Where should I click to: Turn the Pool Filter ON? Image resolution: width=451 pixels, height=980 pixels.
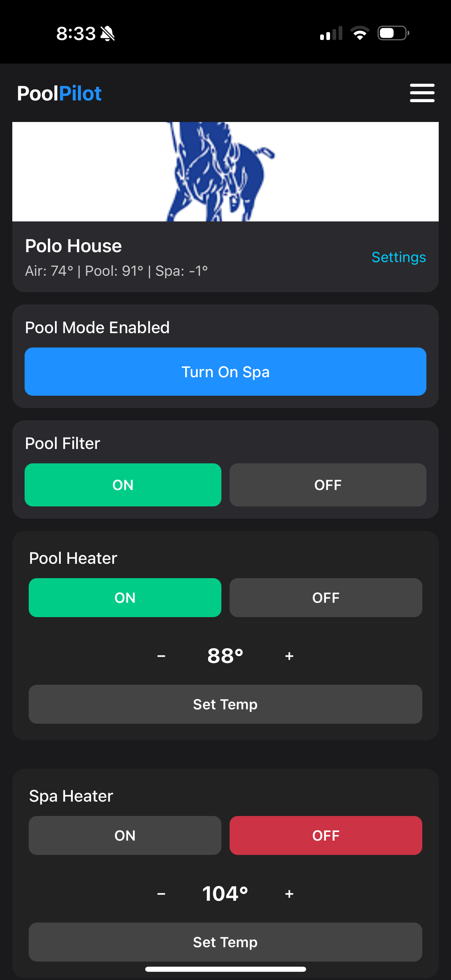click(123, 485)
